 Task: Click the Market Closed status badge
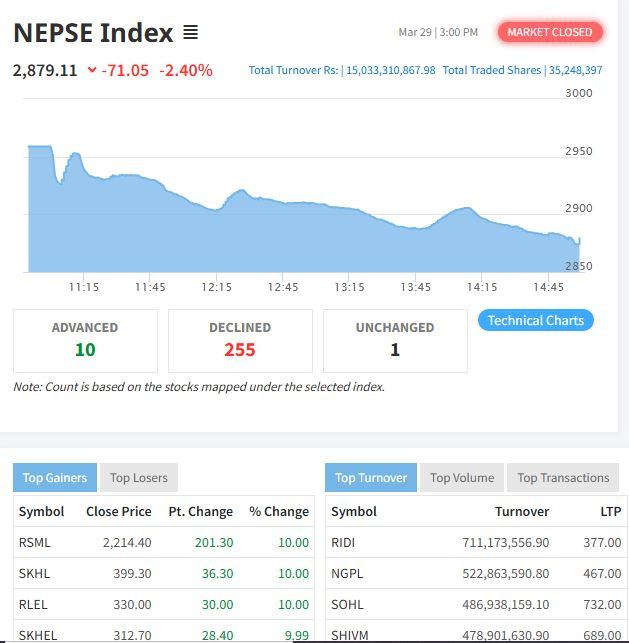[x=549, y=32]
